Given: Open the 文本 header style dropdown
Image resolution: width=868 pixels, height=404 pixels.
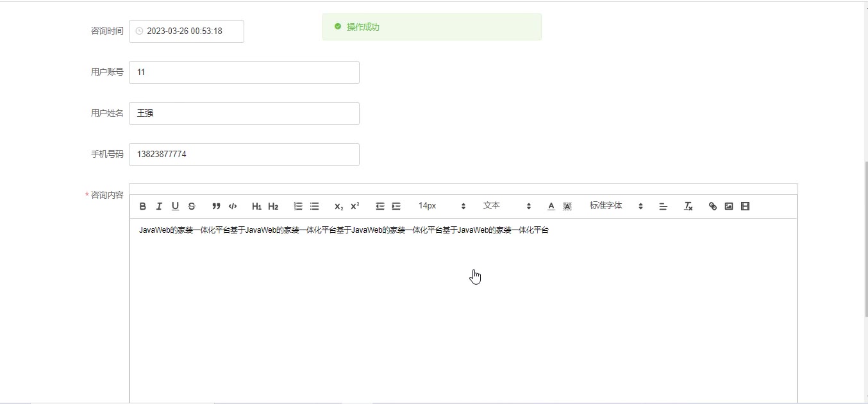Looking at the screenshot, I should (x=507, y=206).
